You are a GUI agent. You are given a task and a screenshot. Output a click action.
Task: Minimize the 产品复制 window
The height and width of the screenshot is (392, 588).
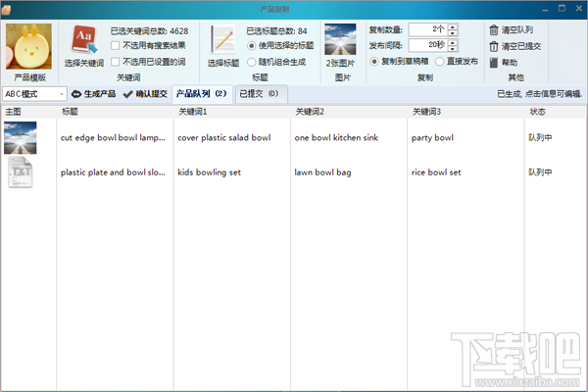click(x=545, y=9)
